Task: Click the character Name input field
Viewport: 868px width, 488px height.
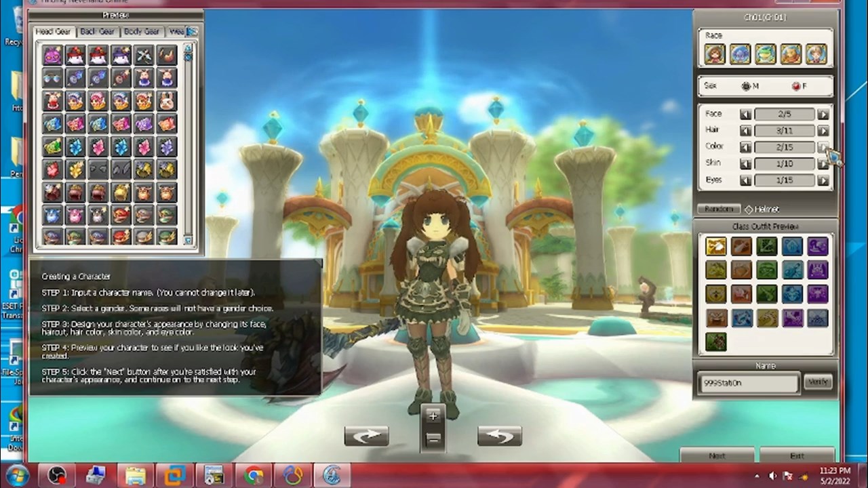Action: pyautogui.click(x=749, y=383)
